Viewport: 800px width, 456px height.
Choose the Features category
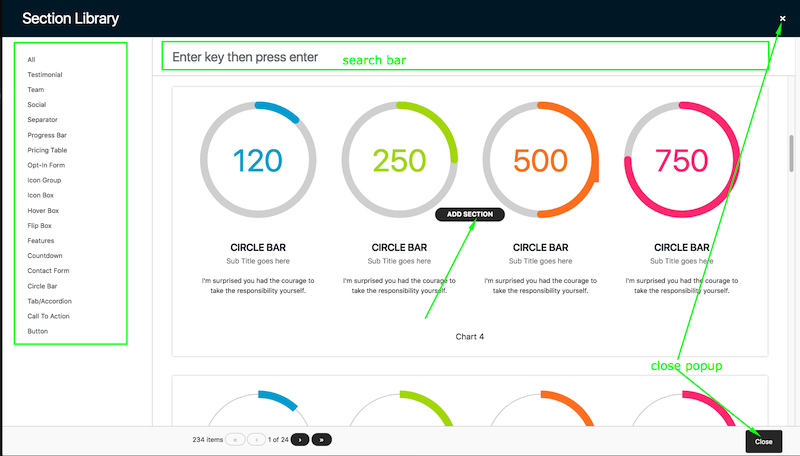click(x=41, y=241)
